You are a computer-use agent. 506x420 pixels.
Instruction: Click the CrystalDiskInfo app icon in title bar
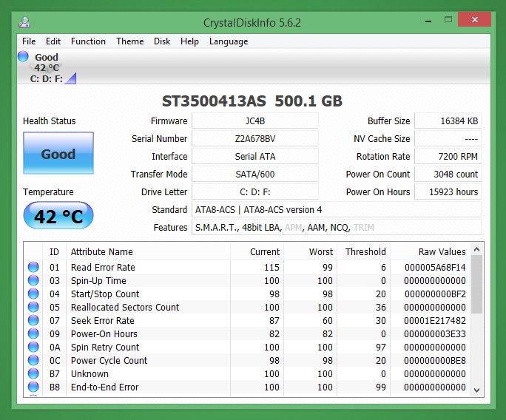click(x=24, y=22)
